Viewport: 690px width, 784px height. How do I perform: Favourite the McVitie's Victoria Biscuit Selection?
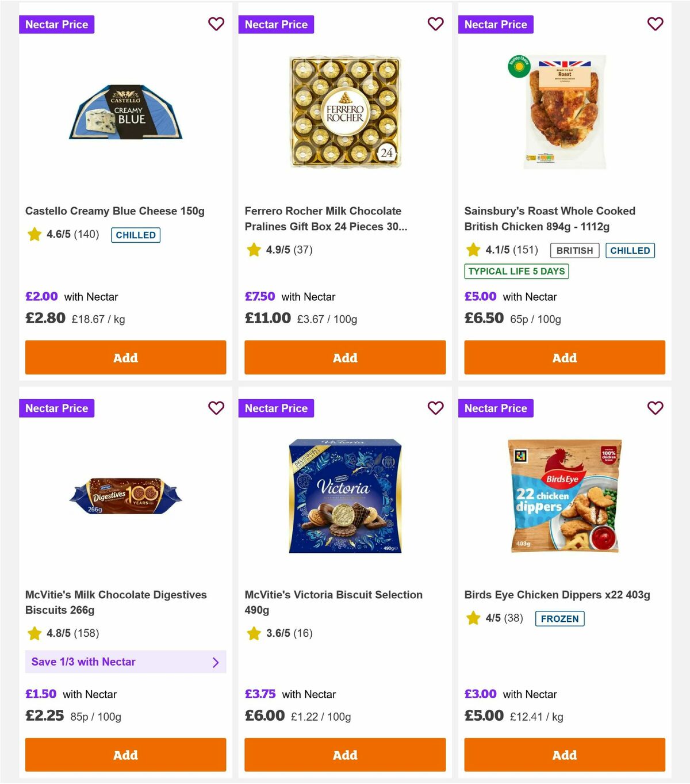(x=436, y=408)
